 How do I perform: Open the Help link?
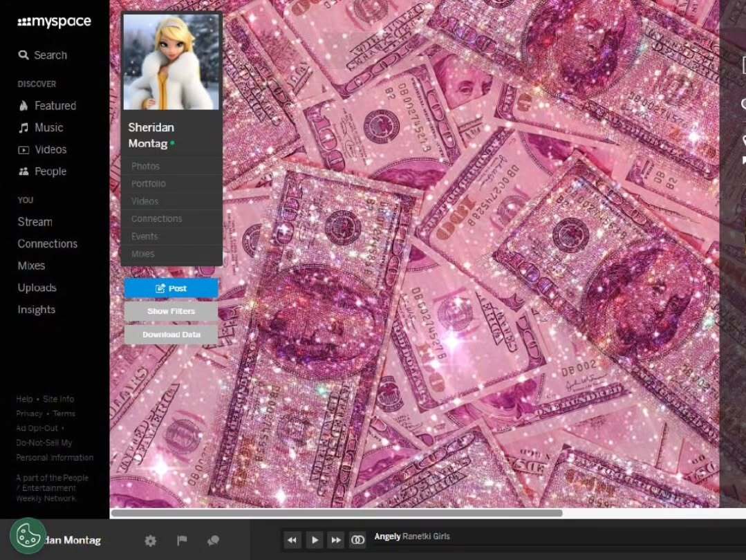coord(24,399)
